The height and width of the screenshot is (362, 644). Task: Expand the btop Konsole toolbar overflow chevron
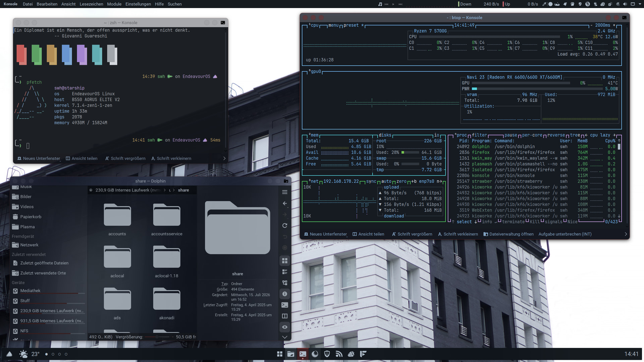click(626, 234)
